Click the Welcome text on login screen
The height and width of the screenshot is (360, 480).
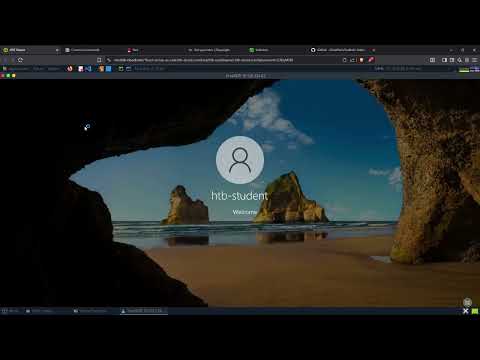(245, 212)
